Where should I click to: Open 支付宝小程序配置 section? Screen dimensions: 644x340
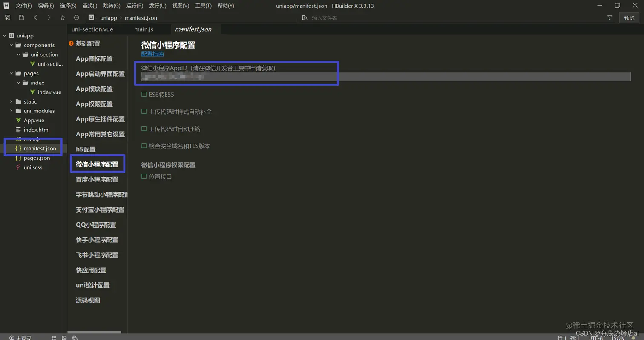[x=100, y=210]
